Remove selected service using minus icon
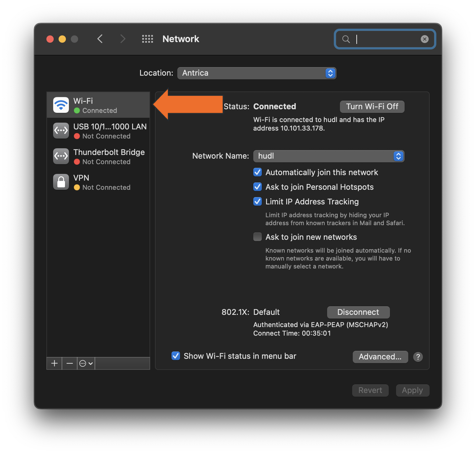This screenshot has width=476, height=454. point(69,363)
